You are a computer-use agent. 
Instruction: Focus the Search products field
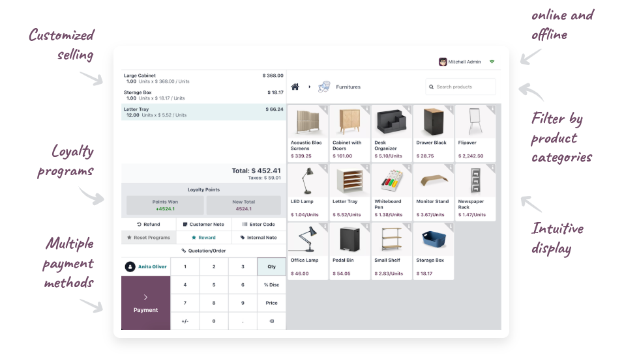[x=460, y=87]
